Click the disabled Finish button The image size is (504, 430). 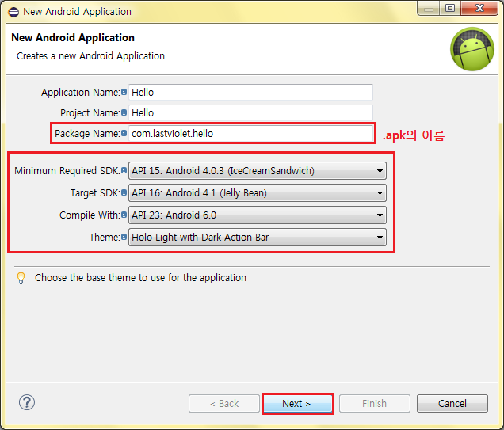(375, 403)
